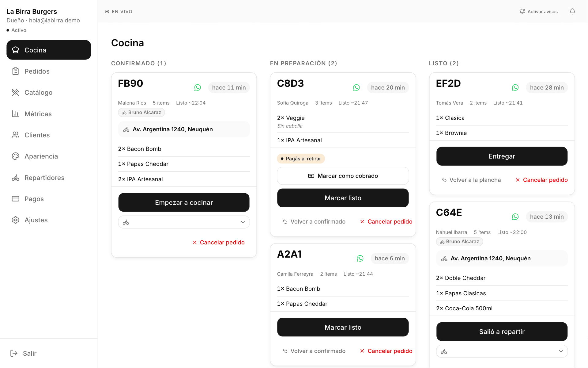Click the notification bell icon
The width and height of the screenshot is (588, 368).
click(572, 12)
